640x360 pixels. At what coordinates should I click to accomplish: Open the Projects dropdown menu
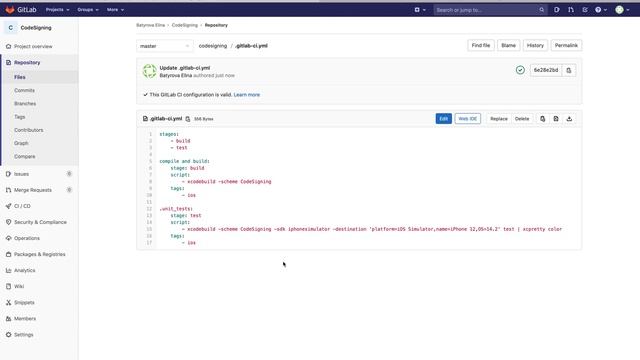click(x=57, y=9)
